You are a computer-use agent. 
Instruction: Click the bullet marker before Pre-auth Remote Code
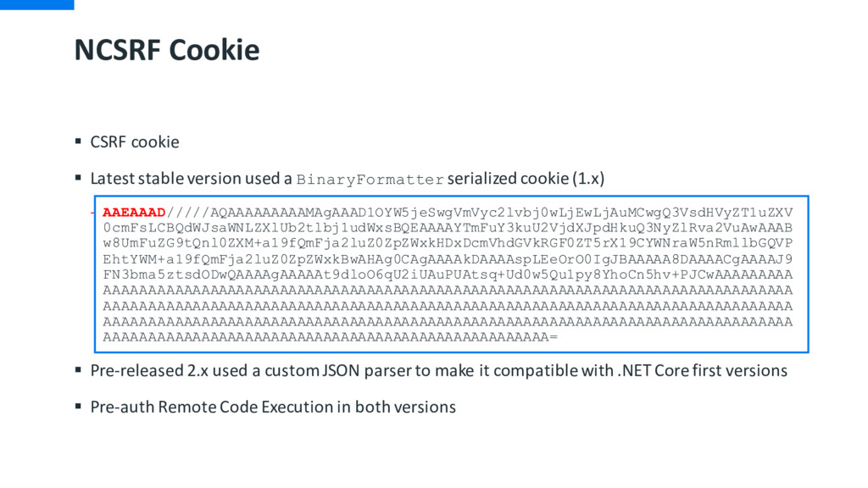pyautogui.click(x=78, y=406)
